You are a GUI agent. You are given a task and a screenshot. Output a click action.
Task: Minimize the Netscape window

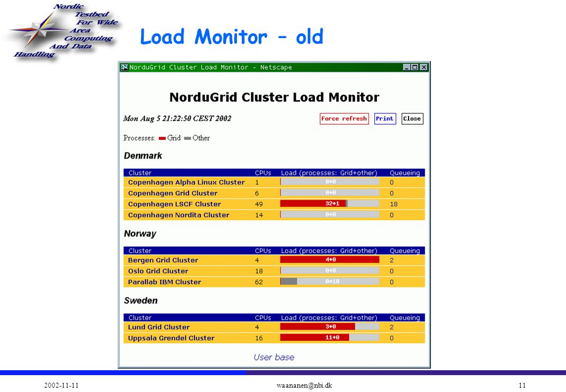[406, 67]
